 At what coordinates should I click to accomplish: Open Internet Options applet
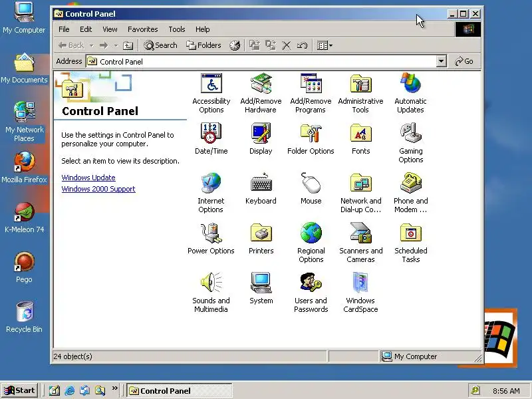(211, 193)
